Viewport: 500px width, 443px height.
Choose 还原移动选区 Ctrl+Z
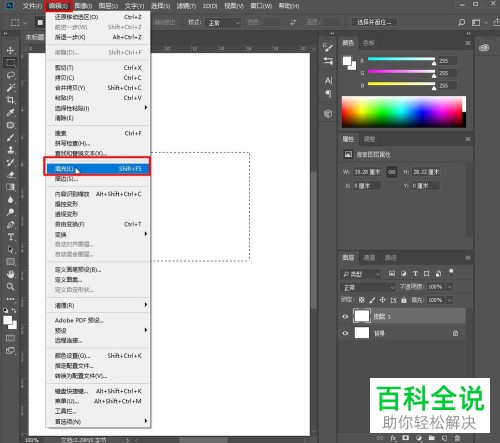(98, 17)
